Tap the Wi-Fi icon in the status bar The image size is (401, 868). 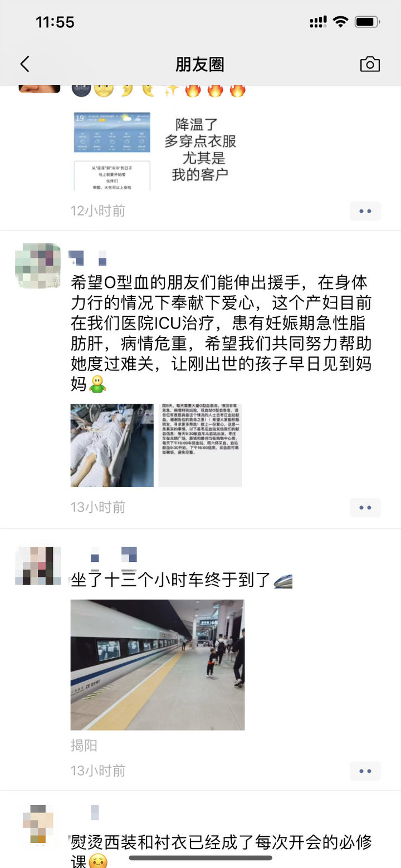340,22
